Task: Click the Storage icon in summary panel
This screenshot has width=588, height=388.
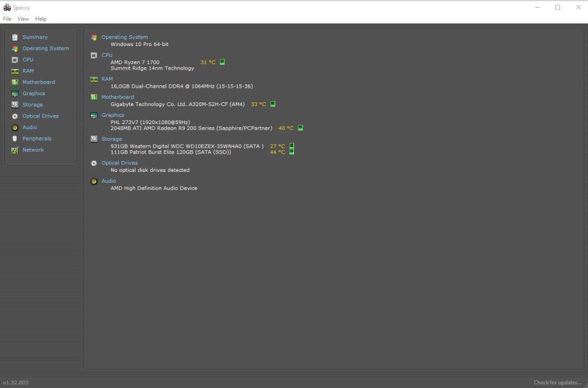Action: pos(94,139)
